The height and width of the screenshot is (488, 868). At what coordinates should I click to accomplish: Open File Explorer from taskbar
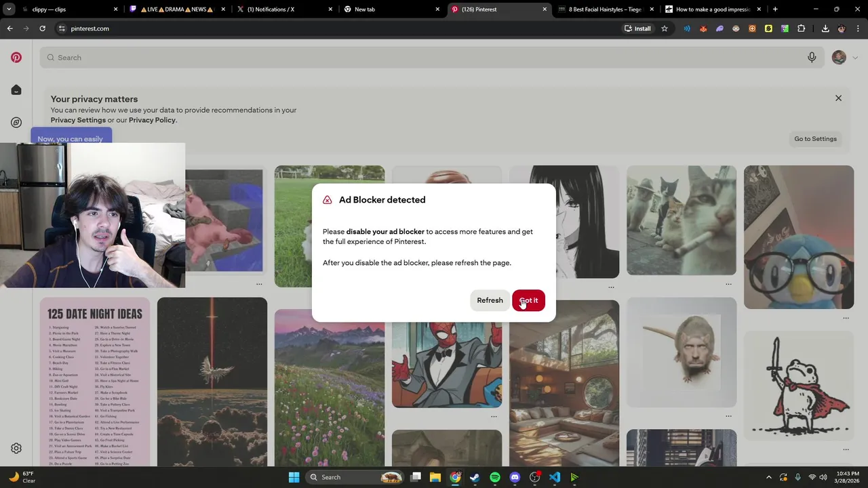click(x=435, y=477)
